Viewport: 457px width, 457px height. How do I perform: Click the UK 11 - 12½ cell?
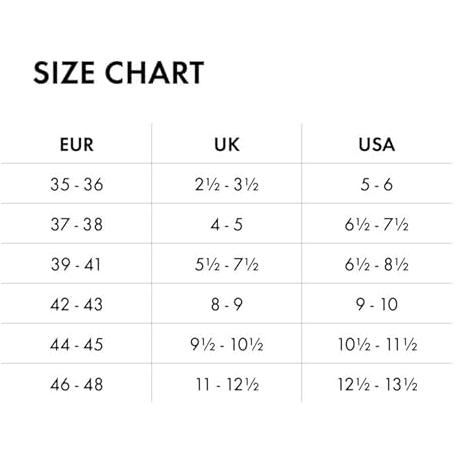[227, 384]
